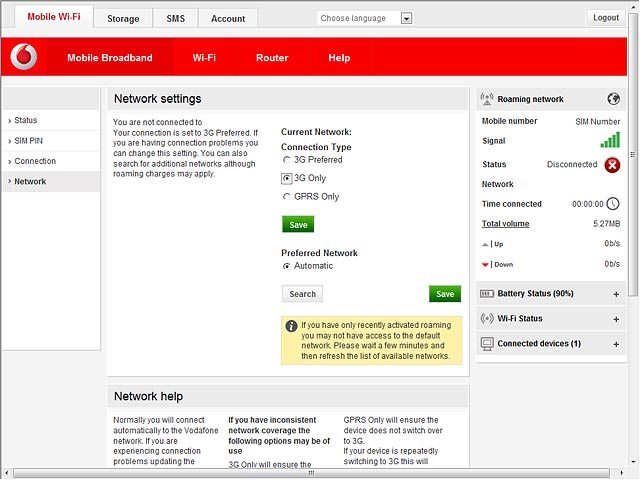Expand the Wi-Fi Status panel
The height and width of the screenshot is (480, 640).
point(616,319)
